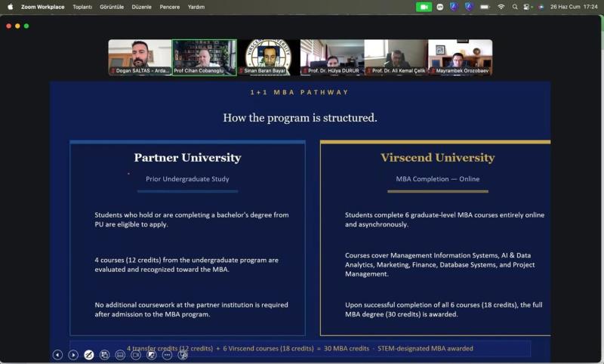Click the 'Virscend University' heading
Image resolution: width=604 pixels, height=364 pixels.
click(x=438, y=158)
